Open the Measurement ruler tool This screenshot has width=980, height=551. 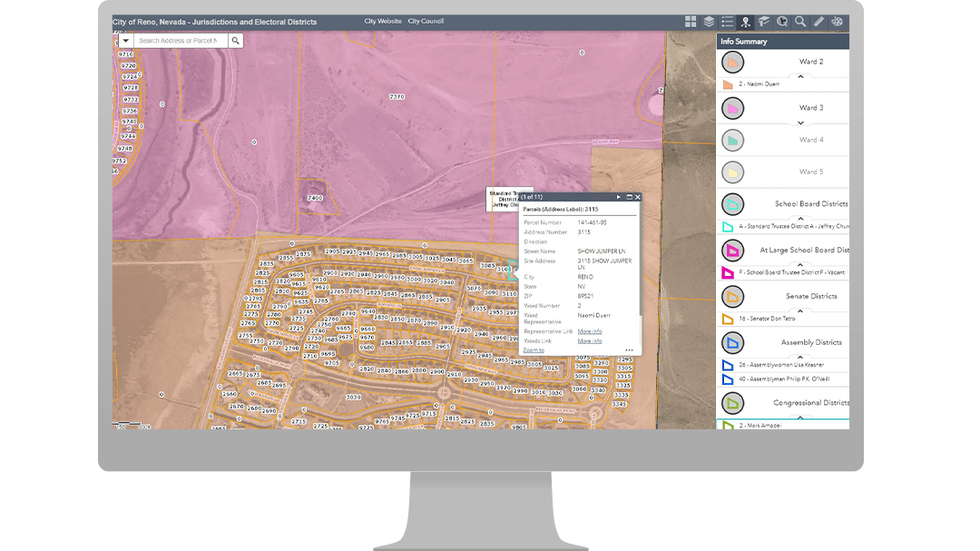tap(818, 22)
